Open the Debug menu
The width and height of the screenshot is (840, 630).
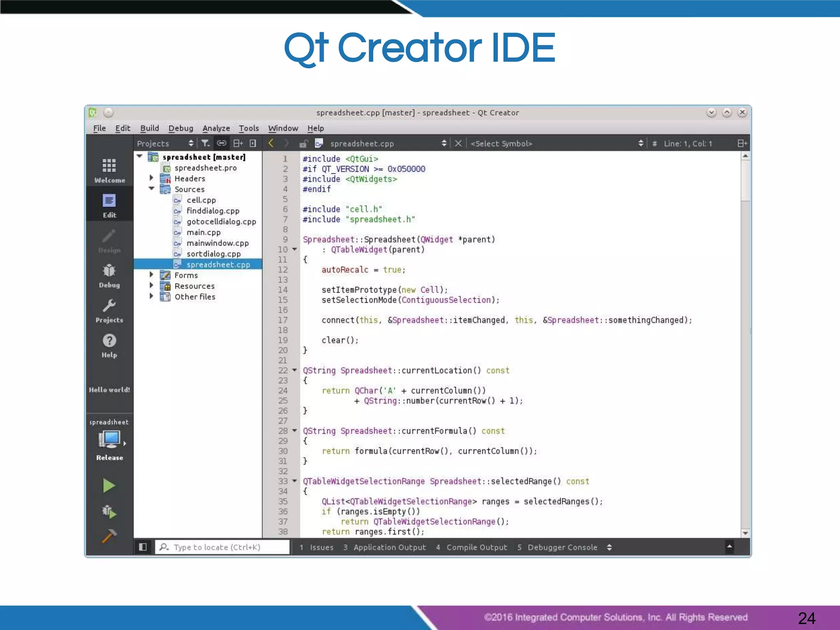pos(180,128)
